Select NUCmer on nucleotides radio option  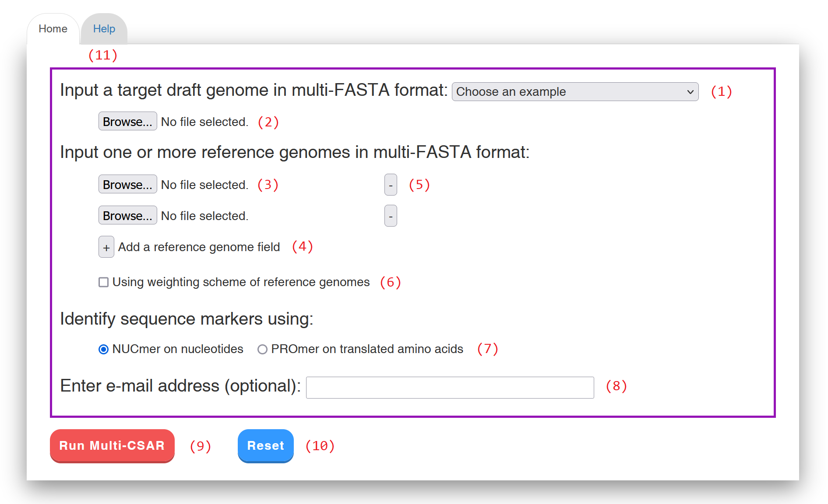tap(104, 349)
